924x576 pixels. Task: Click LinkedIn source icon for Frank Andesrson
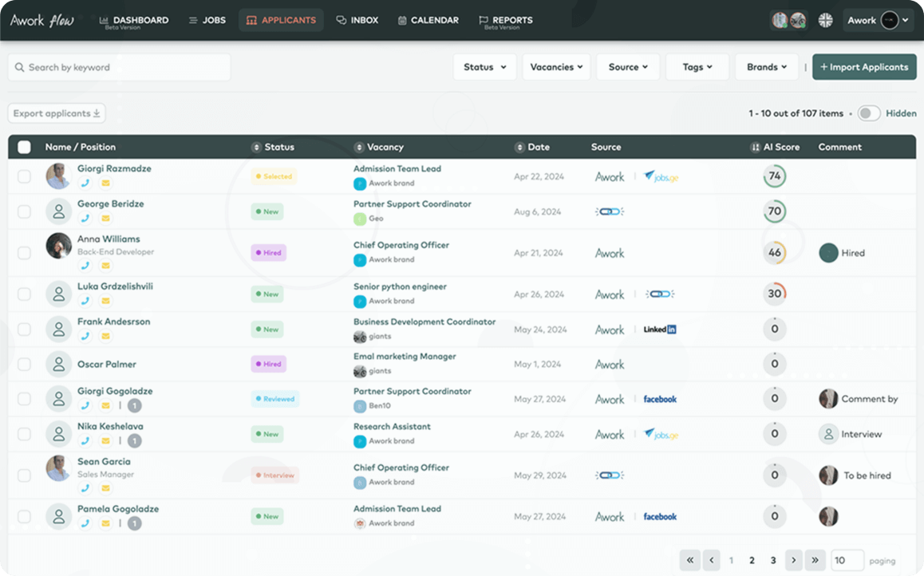660,329
